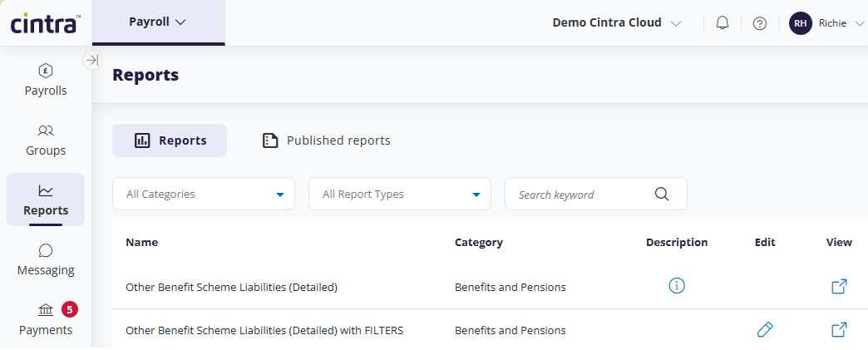Viewport: 868px width, 350px height.
Task: Edit the report with FILTERS via pencil icon
Action: click(765, 330)
